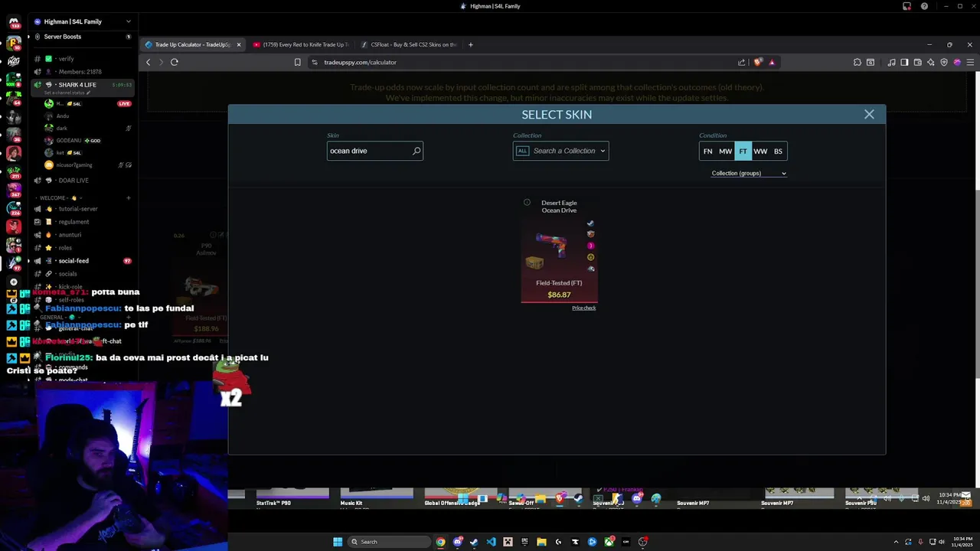Viewport: 980px width, 551px height.
Task: Open the regulament channel
Action: click(x=83, y=222)
